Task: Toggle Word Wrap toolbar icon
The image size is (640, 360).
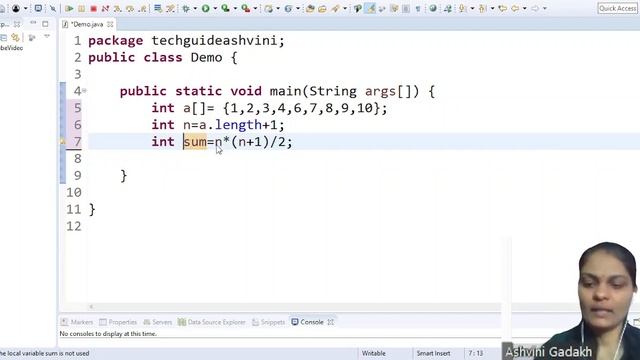Action: (394, 8)
